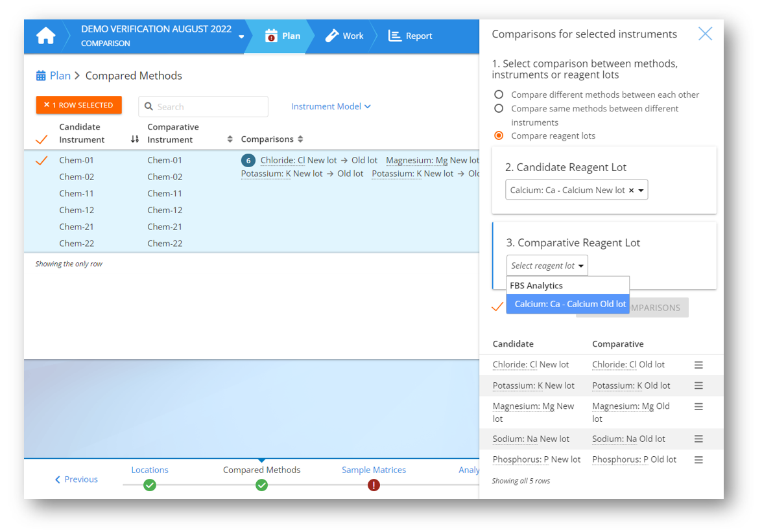This screenshot has height=532, width=762.
Task: Click the sort icon for Candidate Instrument
Action: click(134, 139)
